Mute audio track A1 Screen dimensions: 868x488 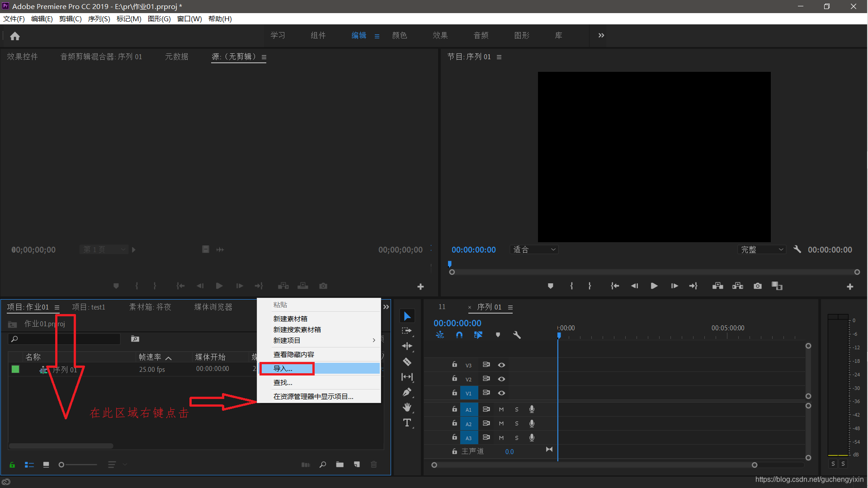point(501,409)
